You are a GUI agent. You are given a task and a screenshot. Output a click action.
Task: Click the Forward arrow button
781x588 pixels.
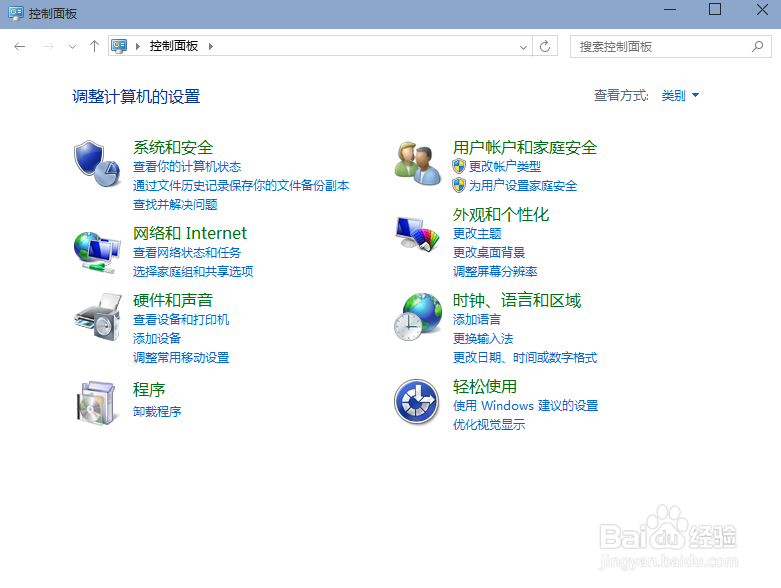click(x=48, y=47)
